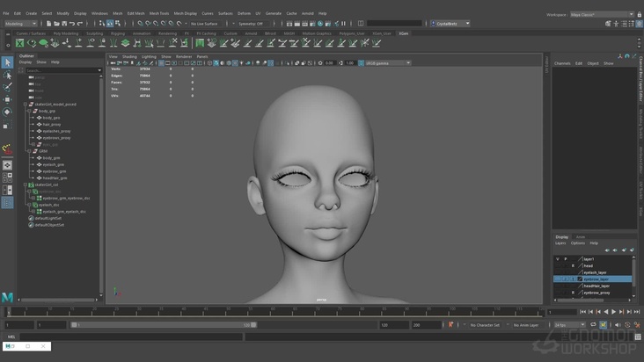Screen dimensions: 644x362
Task: Open the Workspace Maya Classic dropdown
Action: click(606, 14)
